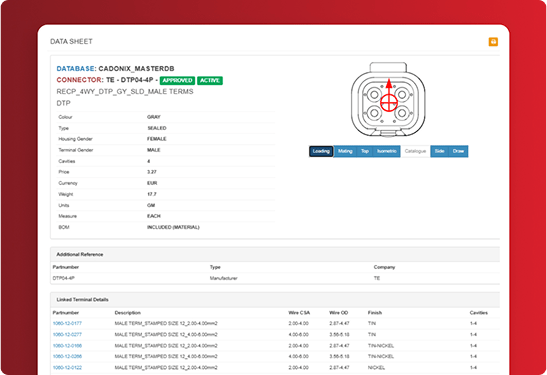Select the Catalogue view tab
Screen dimensions: 547x375
(x=415, y=151)
